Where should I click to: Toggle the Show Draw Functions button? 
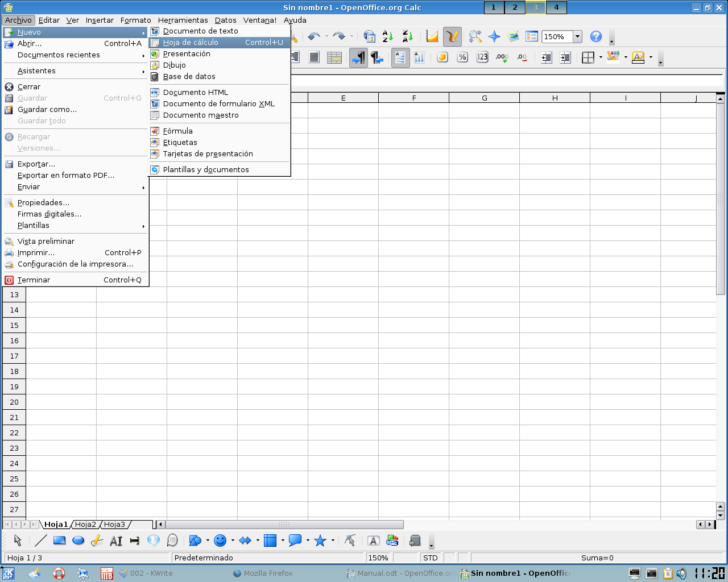[452, 36]
